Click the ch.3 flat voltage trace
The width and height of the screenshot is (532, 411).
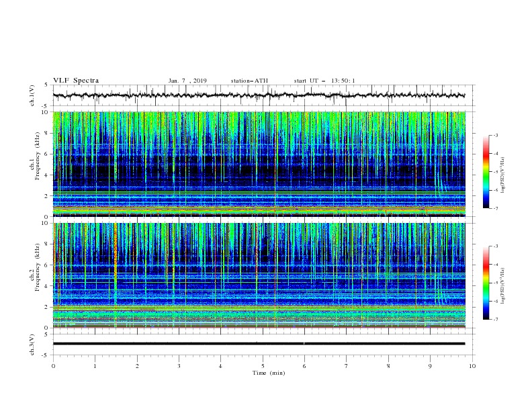(259, 344)
